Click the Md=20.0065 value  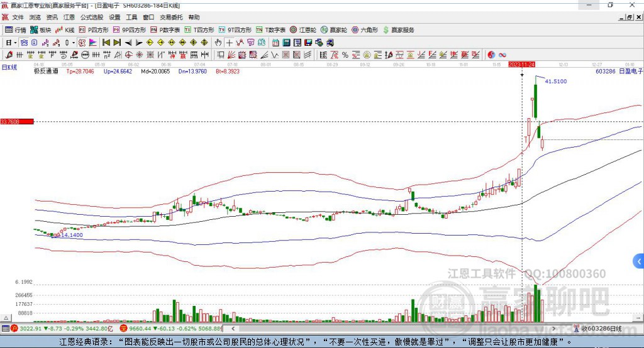155,72
